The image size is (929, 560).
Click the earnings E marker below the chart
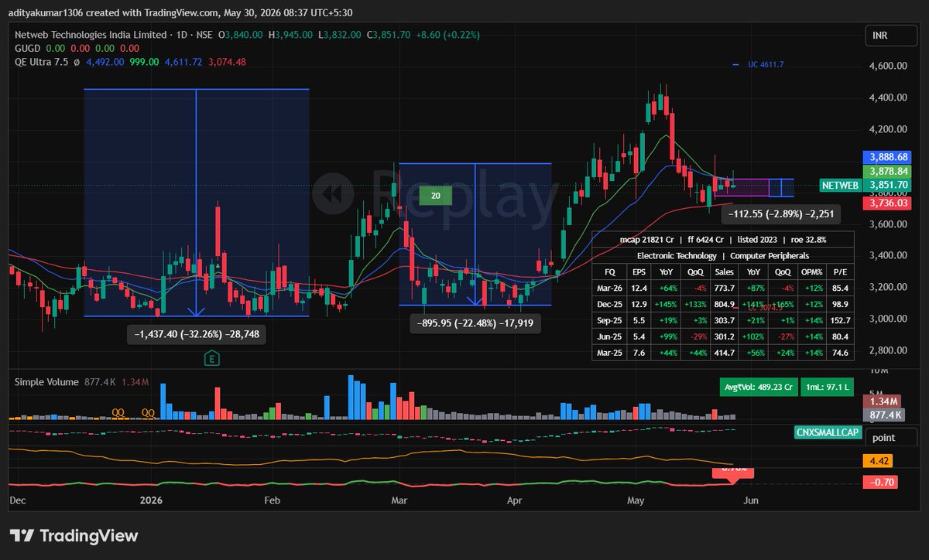211,358
